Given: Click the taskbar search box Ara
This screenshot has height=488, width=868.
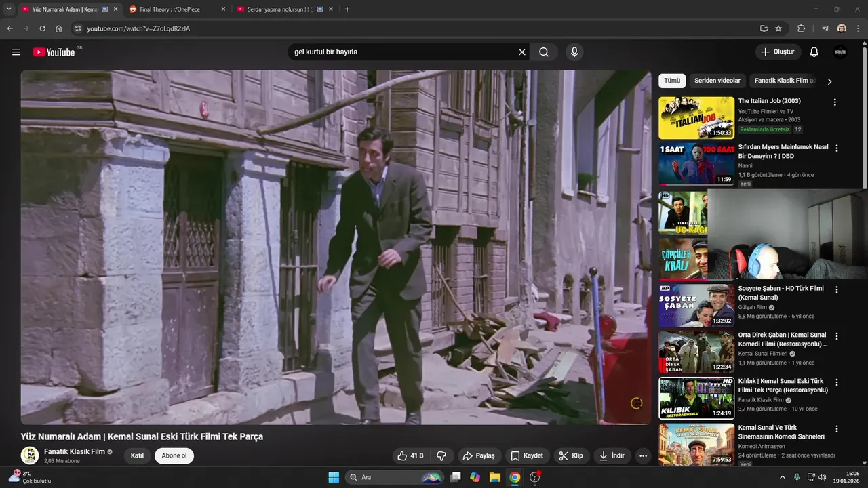Looking at the screenshot, I should [395, 477].
